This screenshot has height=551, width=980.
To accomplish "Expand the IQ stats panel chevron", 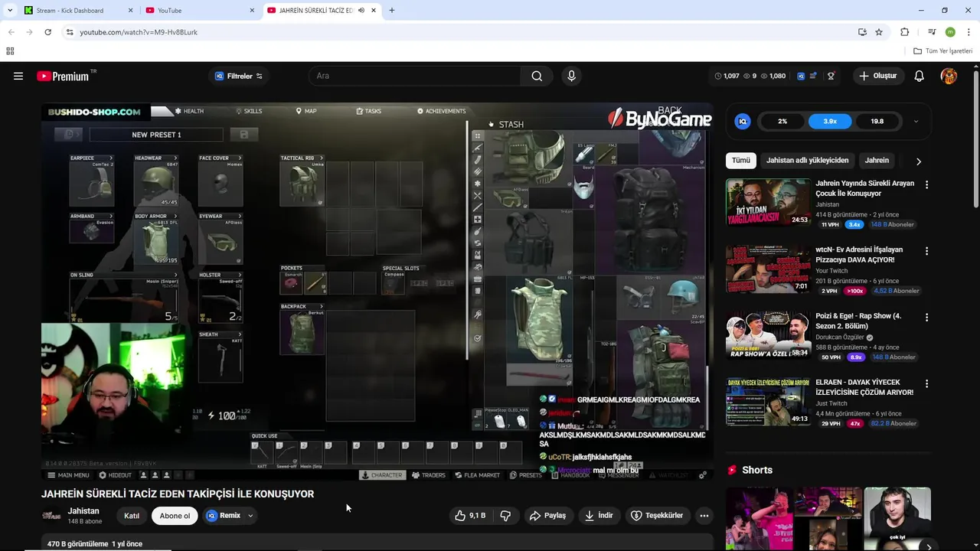I will point(916,121).
